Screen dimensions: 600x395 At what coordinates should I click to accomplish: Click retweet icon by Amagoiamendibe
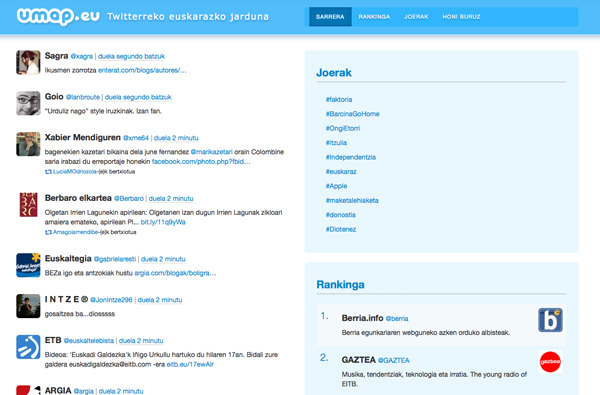pos(48,232)
